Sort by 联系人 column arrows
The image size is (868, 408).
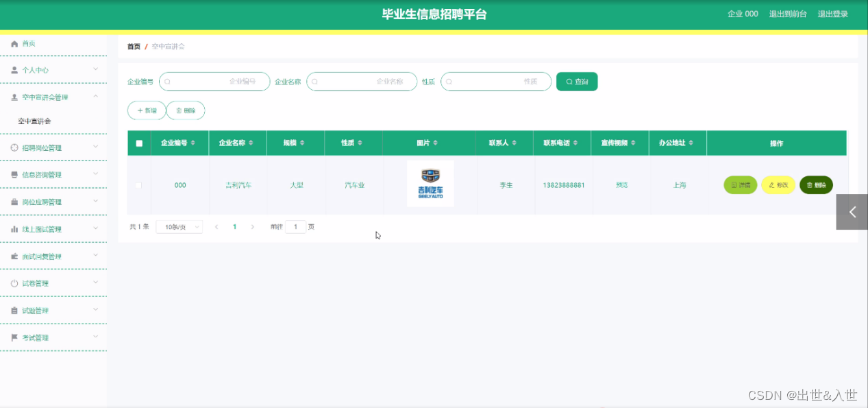click(x=514, y=143)
